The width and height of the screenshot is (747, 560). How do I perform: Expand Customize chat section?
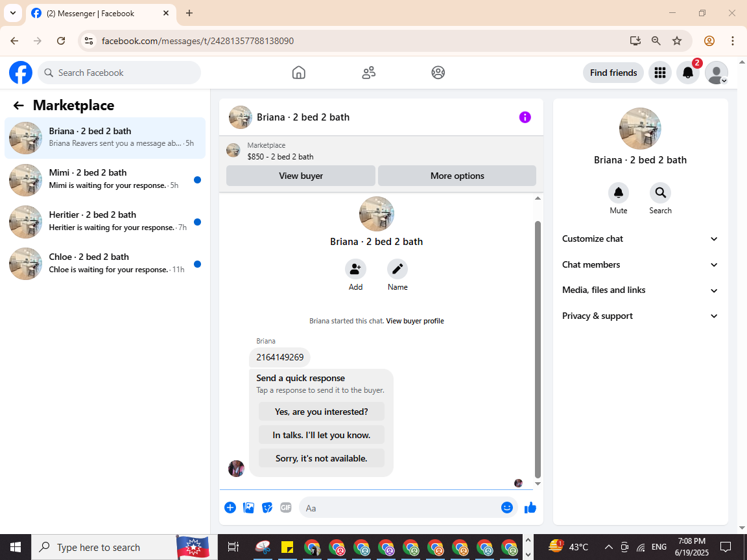(x=640, y=239)
